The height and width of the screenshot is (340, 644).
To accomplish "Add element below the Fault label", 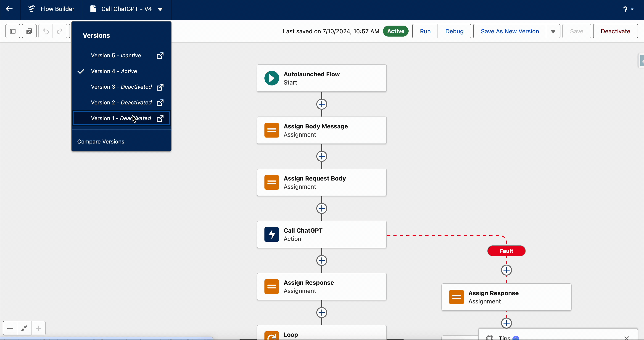I will (x=507, y=270).
